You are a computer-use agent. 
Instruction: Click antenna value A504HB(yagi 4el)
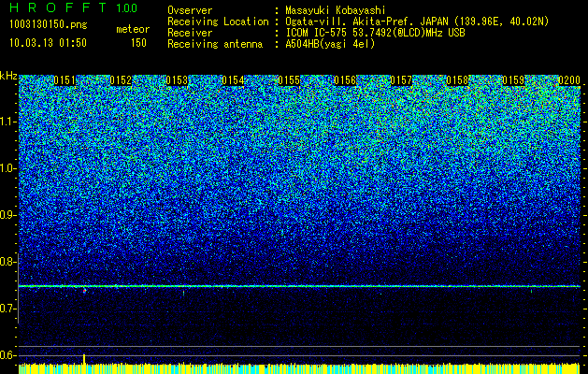[x=330, y=44]
